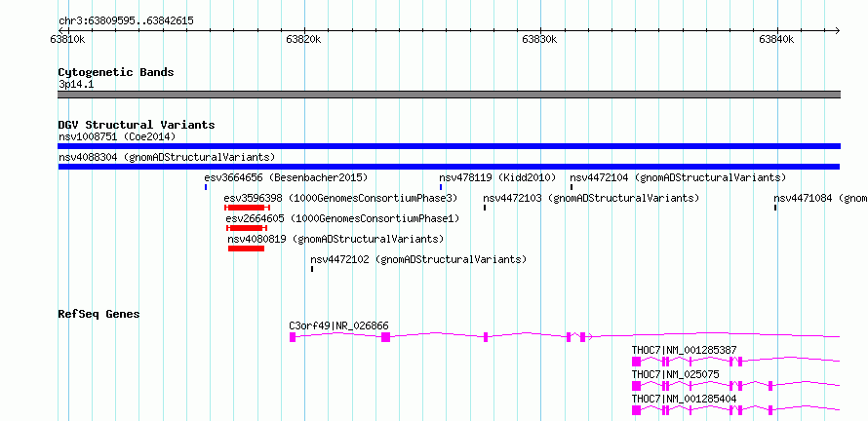Viewport: 868px width, 421px height.
Task: Select the nsv4471084 variant label
Action: click(820, 198)
